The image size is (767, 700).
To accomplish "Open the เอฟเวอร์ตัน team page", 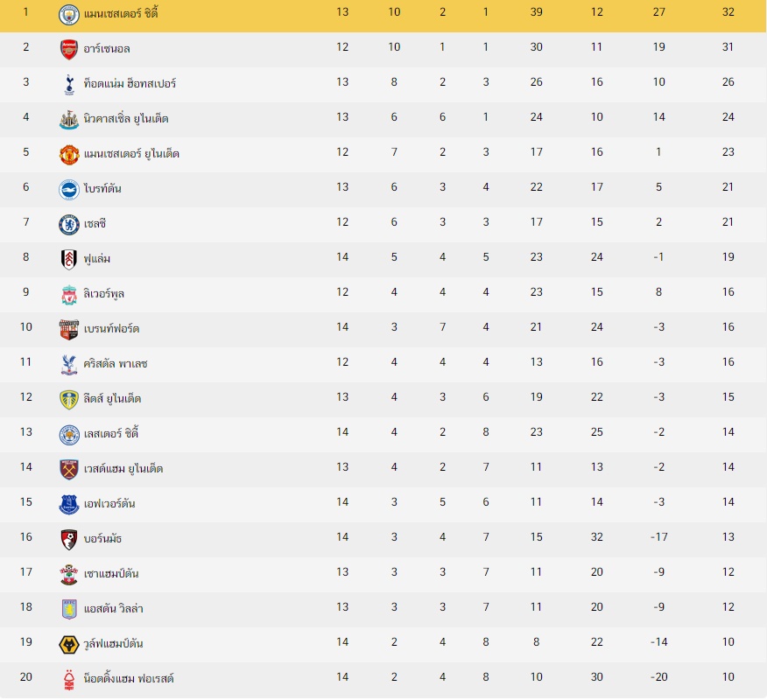I will (109, 503).
